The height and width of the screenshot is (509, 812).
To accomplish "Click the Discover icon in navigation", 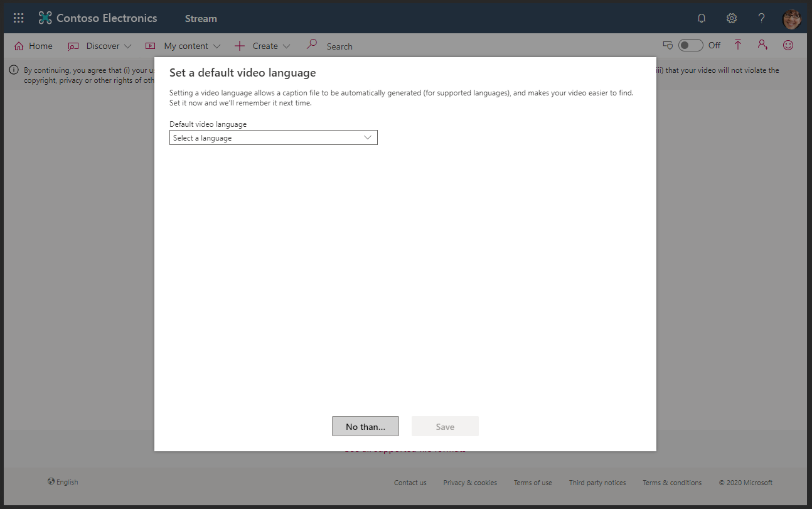I will pos(73,46).
